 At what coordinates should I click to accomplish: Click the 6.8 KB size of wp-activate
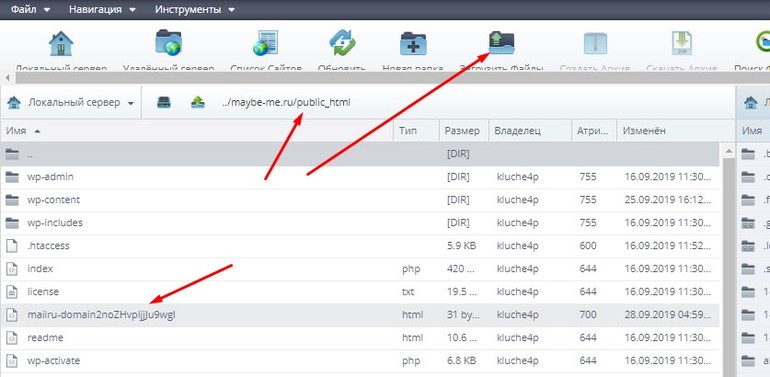[x=463, y=361]
